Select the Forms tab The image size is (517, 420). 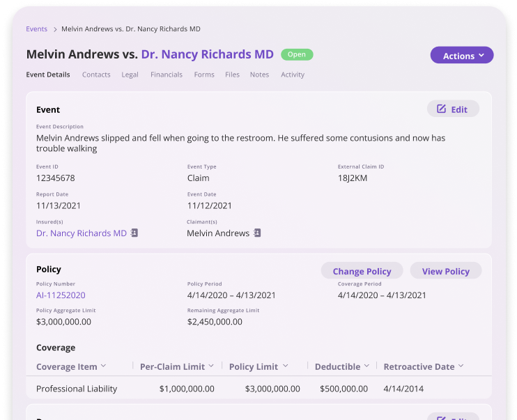[204, 75]
